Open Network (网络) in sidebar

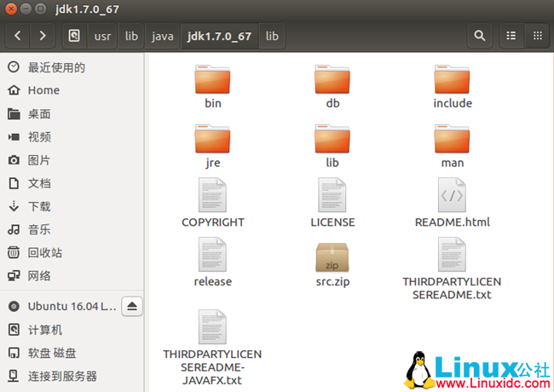click(72, 276)
